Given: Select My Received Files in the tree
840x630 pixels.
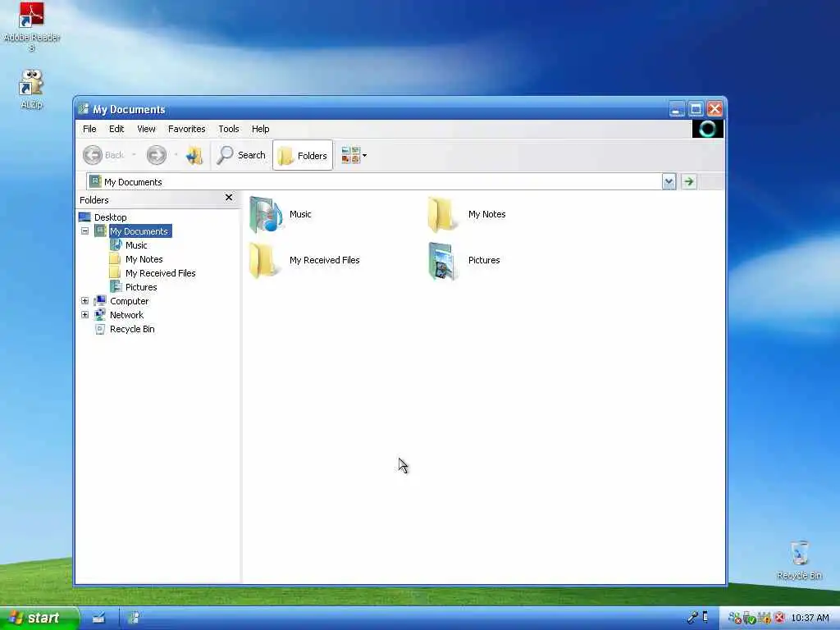Looking at the screenshot, I should point(160,272).
